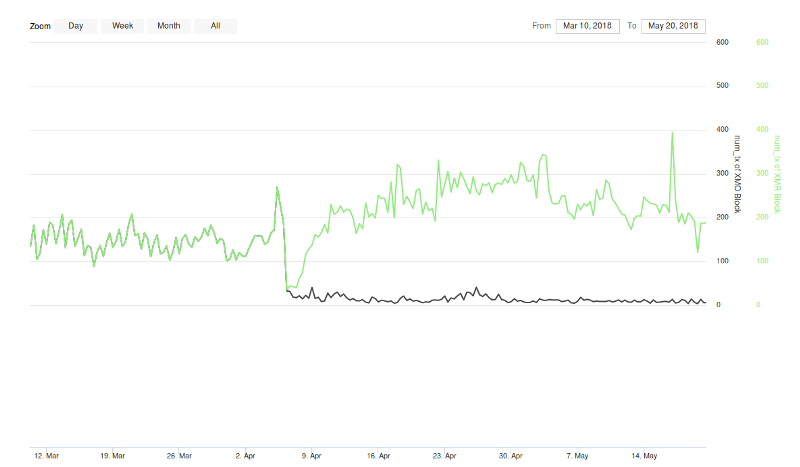Image resolution: width=800 pixels, height=467 pixels.
Task: Click the 7. May x-axis label
Action: point(577,456)
